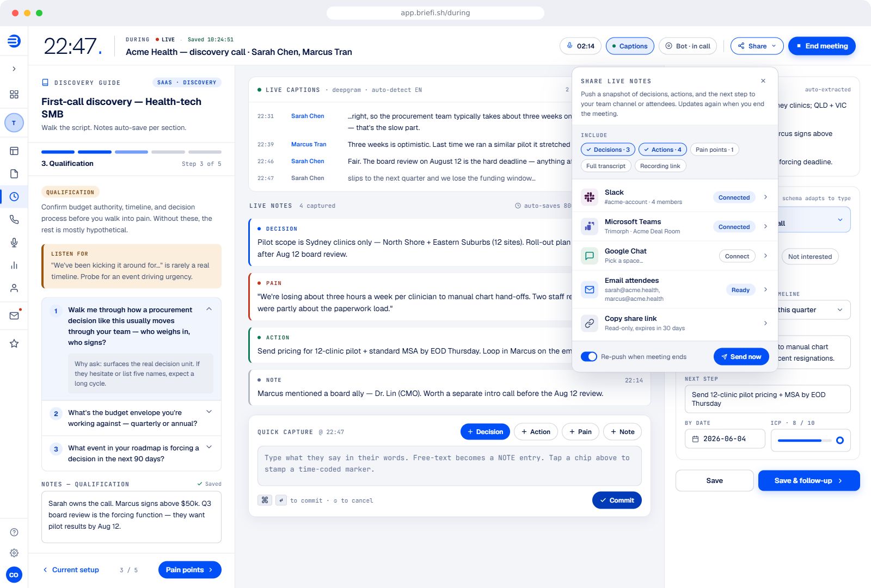Click the CO account avatar
This screenshot has width=871, height=588.
coord(14,575)
